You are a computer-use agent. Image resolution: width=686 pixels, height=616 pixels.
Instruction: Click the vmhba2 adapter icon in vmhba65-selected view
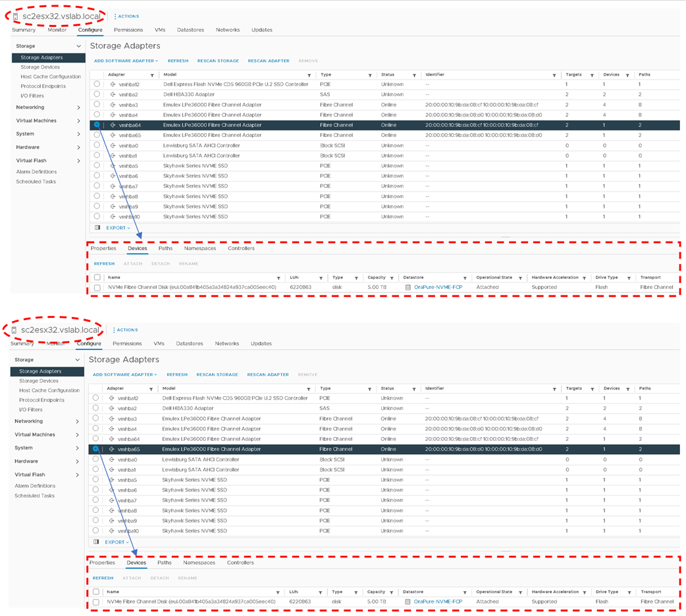pyautogui.click(x=111, y=408)
